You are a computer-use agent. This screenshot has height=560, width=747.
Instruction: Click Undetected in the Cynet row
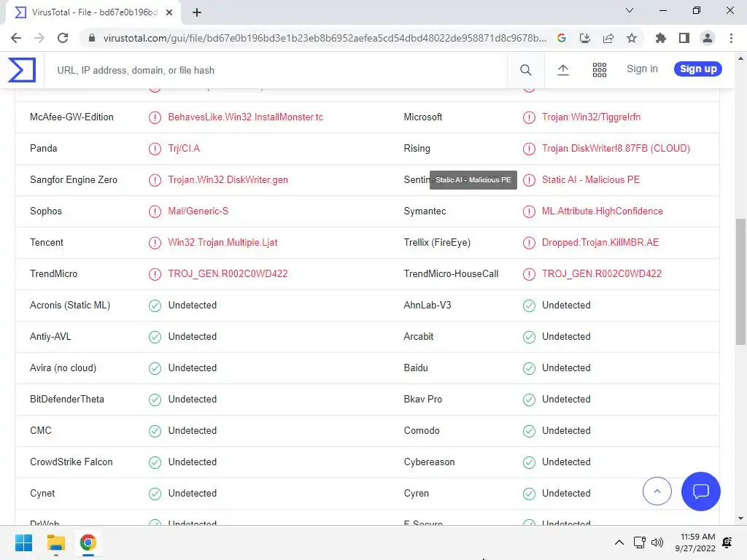click(x=192, y=494)
